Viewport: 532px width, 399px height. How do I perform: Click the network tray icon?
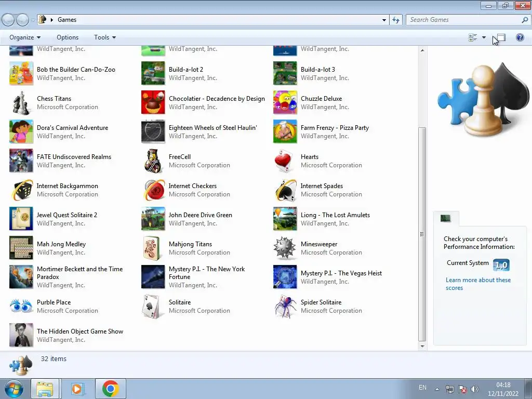[x=450, y=389]
